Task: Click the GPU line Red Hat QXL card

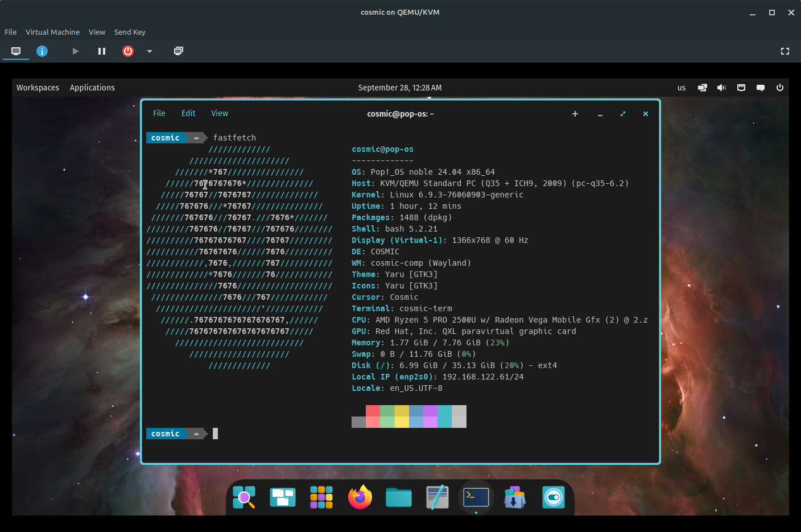Action: [x=464, y=331]
